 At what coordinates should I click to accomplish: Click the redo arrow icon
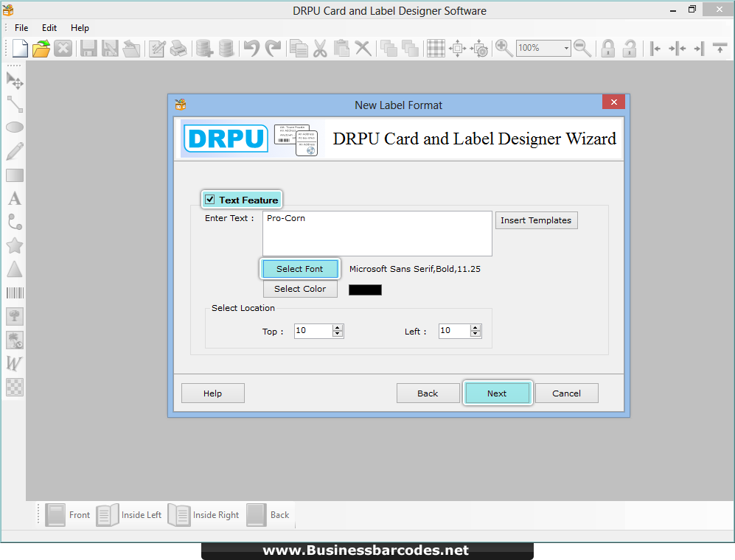[274, 49]
